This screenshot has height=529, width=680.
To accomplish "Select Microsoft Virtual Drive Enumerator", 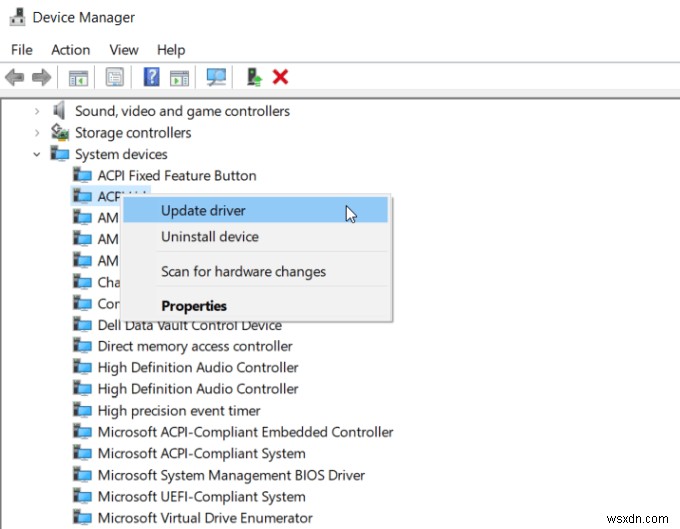I will tap(205, 518).
